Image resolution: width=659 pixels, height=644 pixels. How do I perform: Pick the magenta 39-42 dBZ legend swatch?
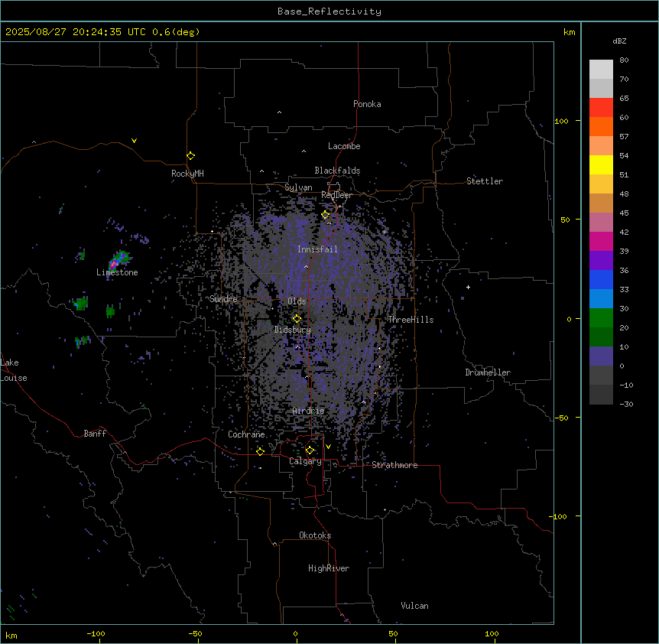[x=601, y=241]
